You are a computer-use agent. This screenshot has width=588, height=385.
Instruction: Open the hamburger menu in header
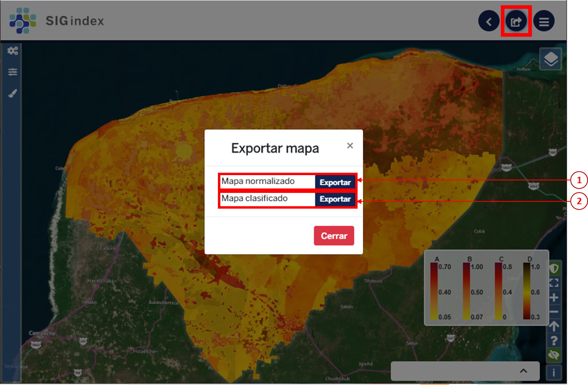[544, 21]
